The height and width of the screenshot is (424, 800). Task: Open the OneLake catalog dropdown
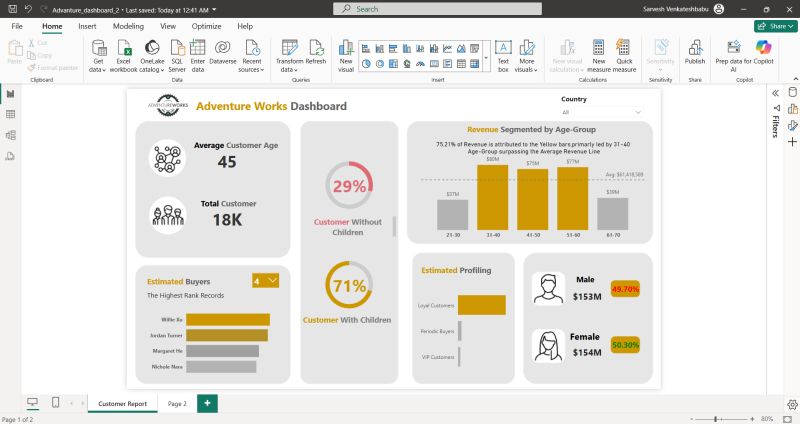152,56
